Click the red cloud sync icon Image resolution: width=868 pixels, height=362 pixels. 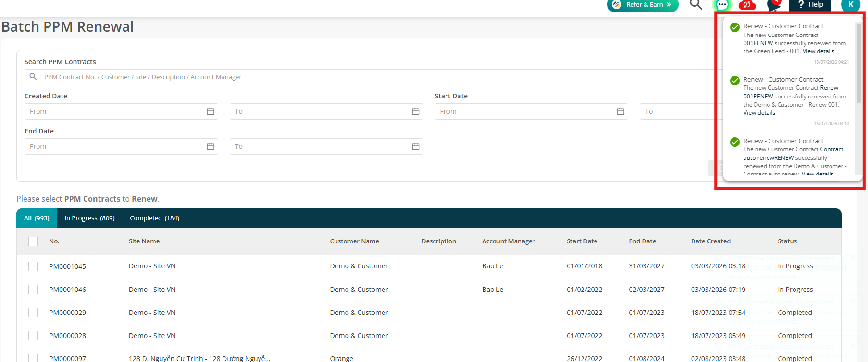[x=747, y=5]
